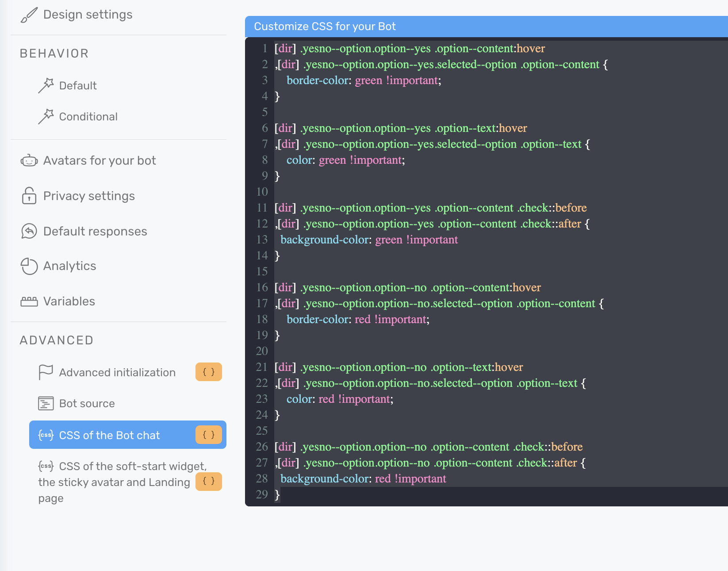Click the magic wand icon beside Default

[x=46, y=85]
